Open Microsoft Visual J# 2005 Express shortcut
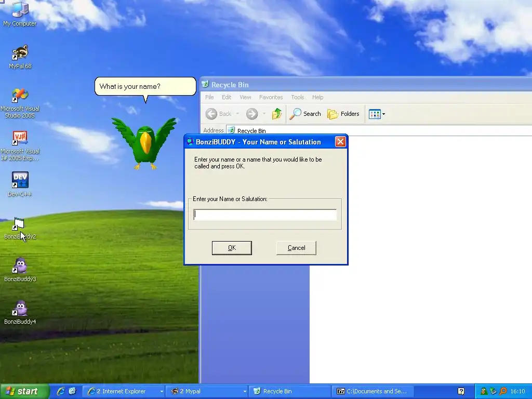Screen dimensions: 532x399 (20, 146)
